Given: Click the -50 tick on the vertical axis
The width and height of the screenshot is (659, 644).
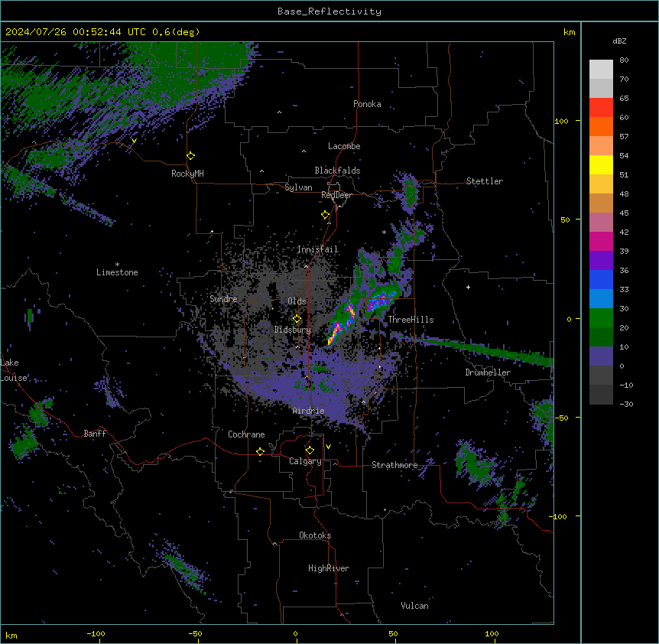Looking at the screenshot, I should pyautogui.click(x=561, y=418).
